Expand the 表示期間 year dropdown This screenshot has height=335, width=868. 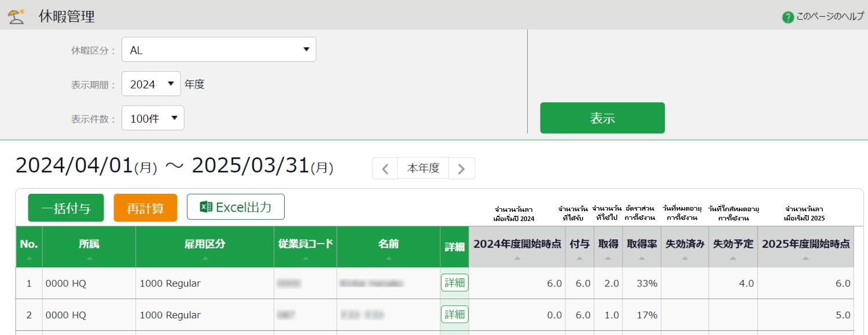tap(151, 84)
